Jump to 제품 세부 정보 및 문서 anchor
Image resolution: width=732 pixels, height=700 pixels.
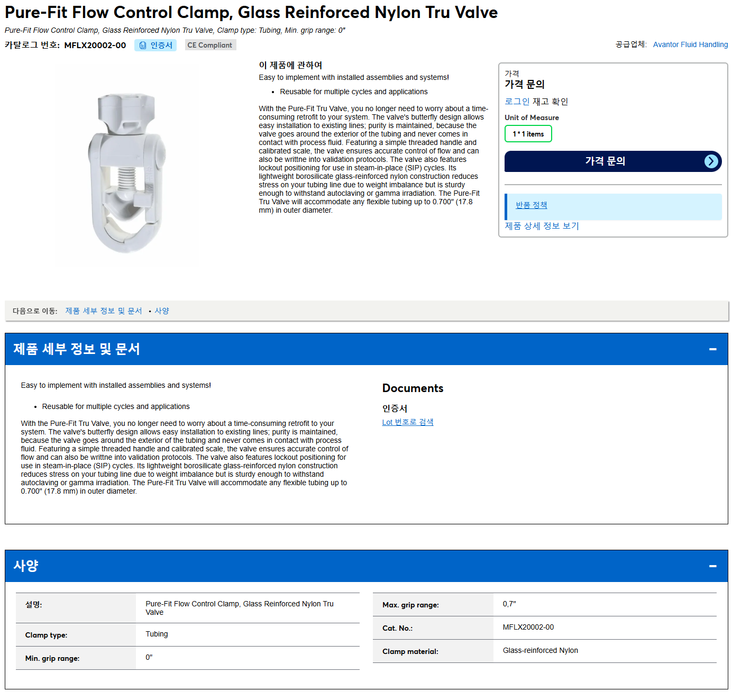tap(104, 311)
